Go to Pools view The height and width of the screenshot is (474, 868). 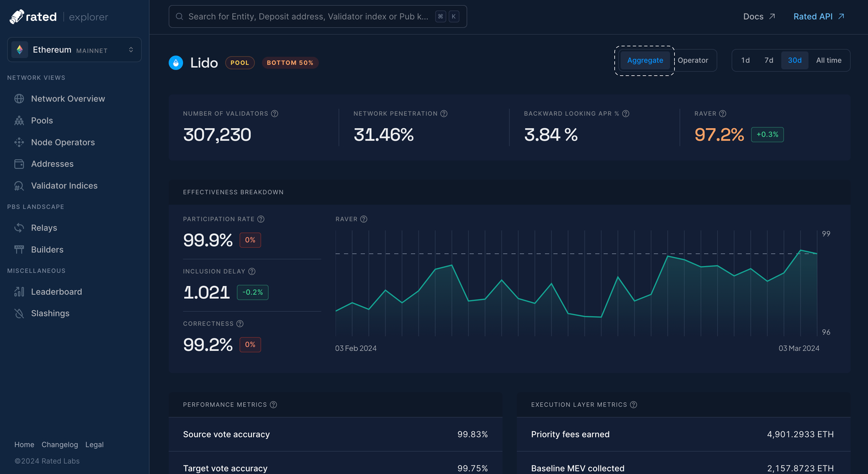[42, 120]
